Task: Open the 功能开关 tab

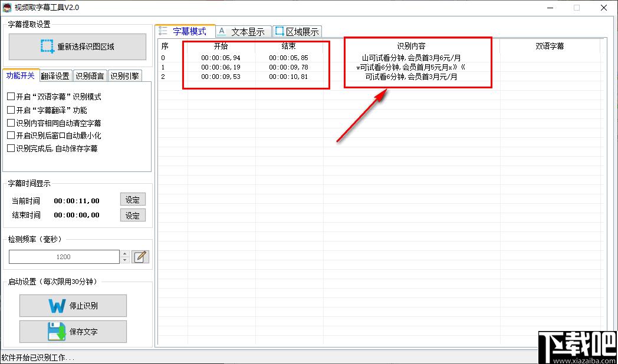Action: pyautogui.click(x=21, y=75)
